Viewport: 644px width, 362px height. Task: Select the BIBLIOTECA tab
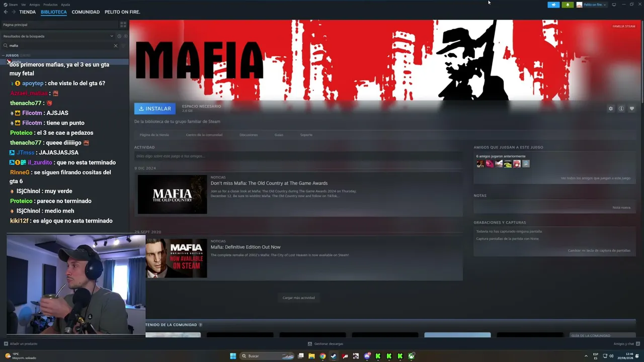[x=54, y=12]
